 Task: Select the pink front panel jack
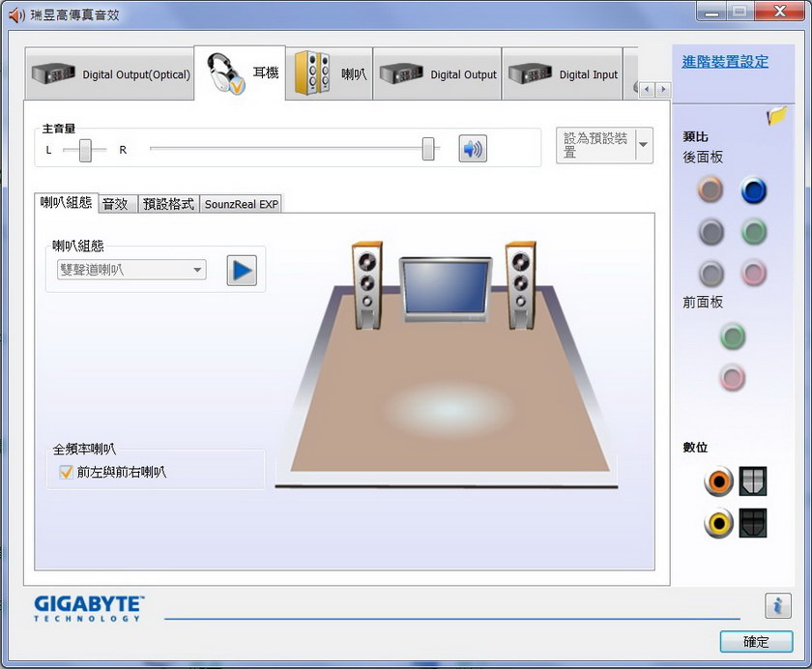click(x=733, y=377)
